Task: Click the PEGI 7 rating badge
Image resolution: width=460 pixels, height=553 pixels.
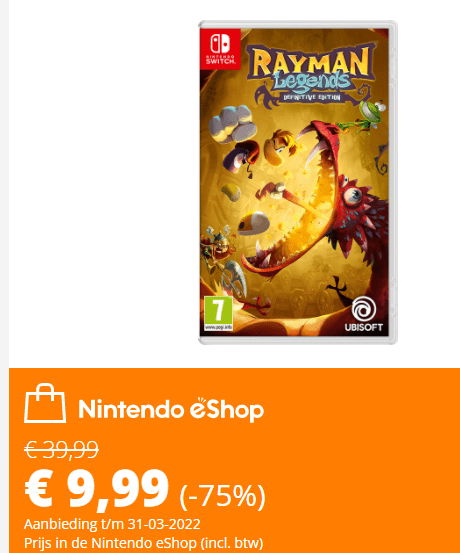Action: pyautogui.click(x=218, y=314)
